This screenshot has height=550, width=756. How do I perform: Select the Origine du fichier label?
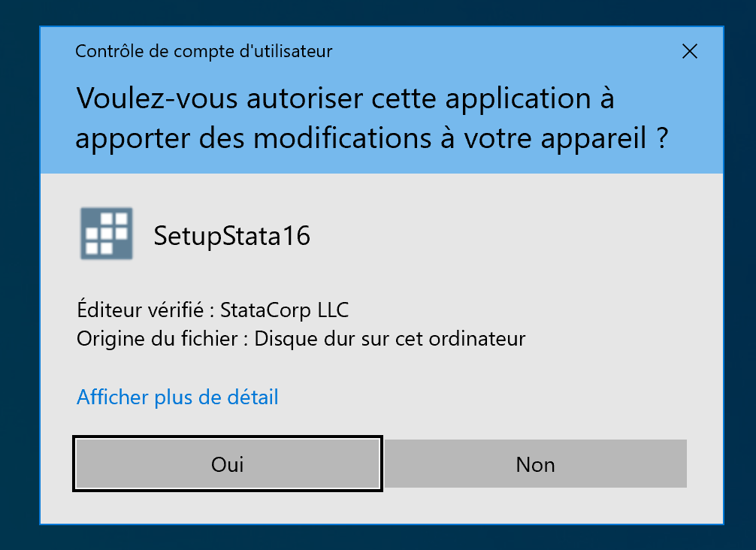156,338
